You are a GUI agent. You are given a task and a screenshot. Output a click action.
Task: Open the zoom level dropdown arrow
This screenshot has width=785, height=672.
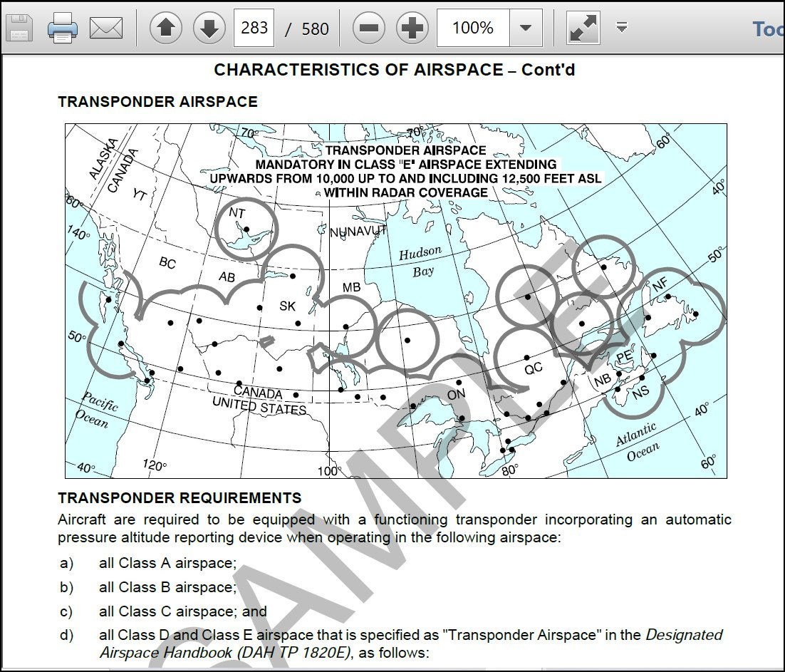coord(526,28)
